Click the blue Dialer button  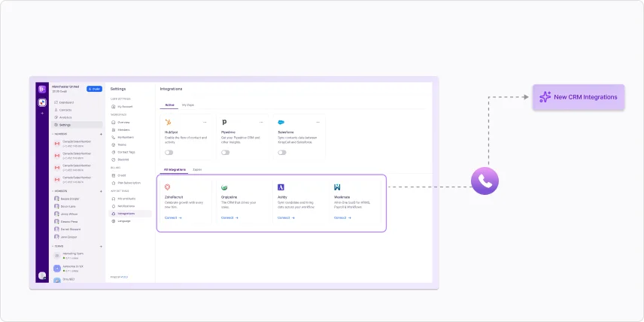(95, 89)
